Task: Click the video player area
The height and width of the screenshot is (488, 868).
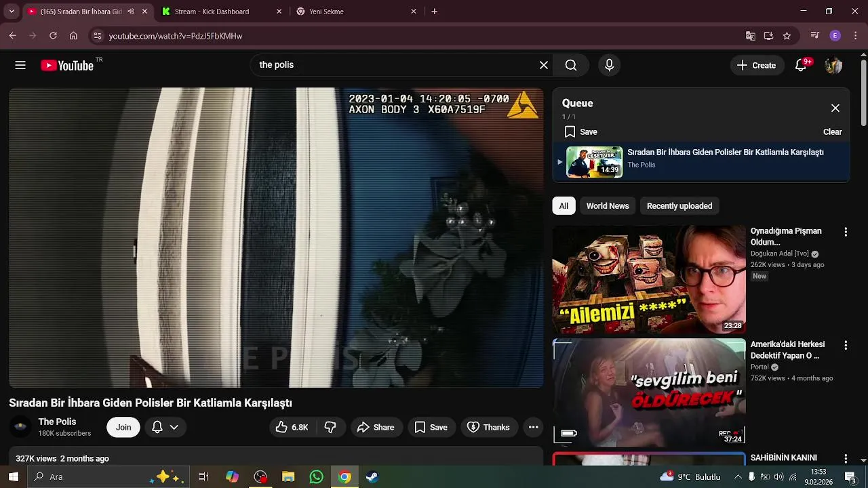Action: pyautogui.click(x=276, y=237)
